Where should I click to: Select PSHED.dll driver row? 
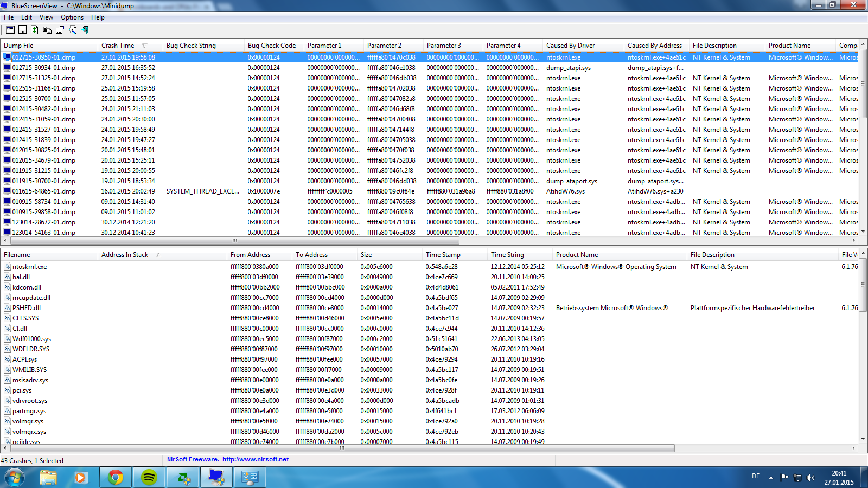click(x=429, y=308)
